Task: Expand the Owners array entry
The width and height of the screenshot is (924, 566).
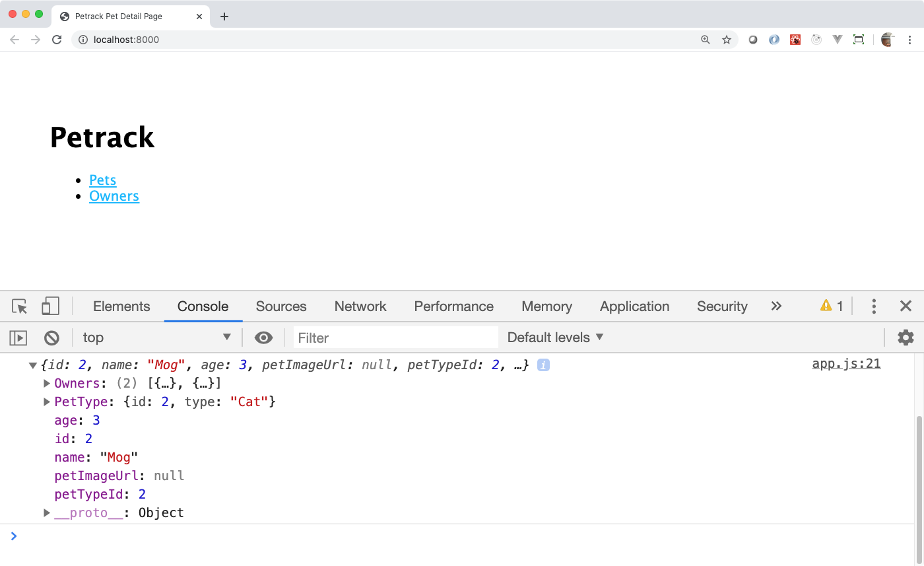Action: [x=47, y=383]
